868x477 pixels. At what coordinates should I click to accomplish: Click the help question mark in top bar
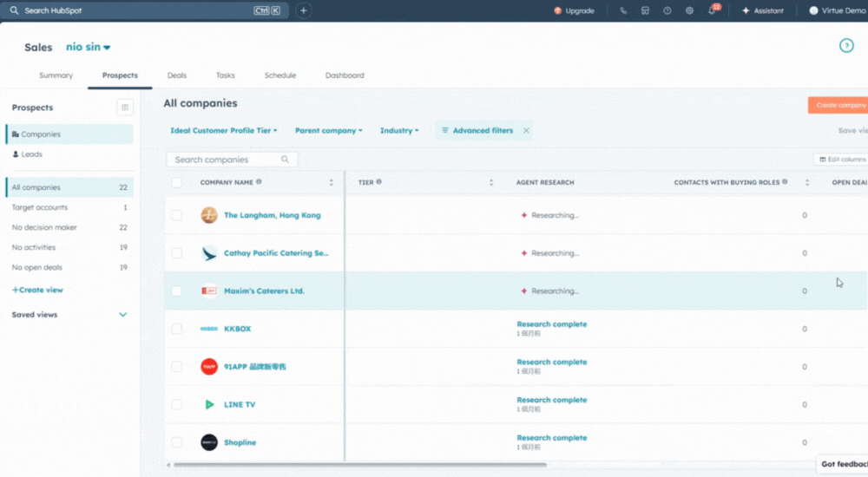pyautogui.click(x=667, y=10)
